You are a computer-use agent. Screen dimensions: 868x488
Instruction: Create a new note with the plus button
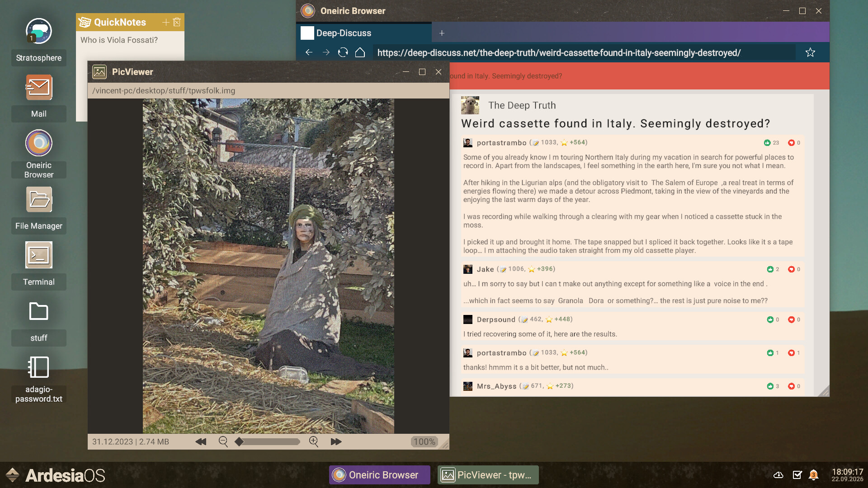pyautogui.click(x=165, y=22)
